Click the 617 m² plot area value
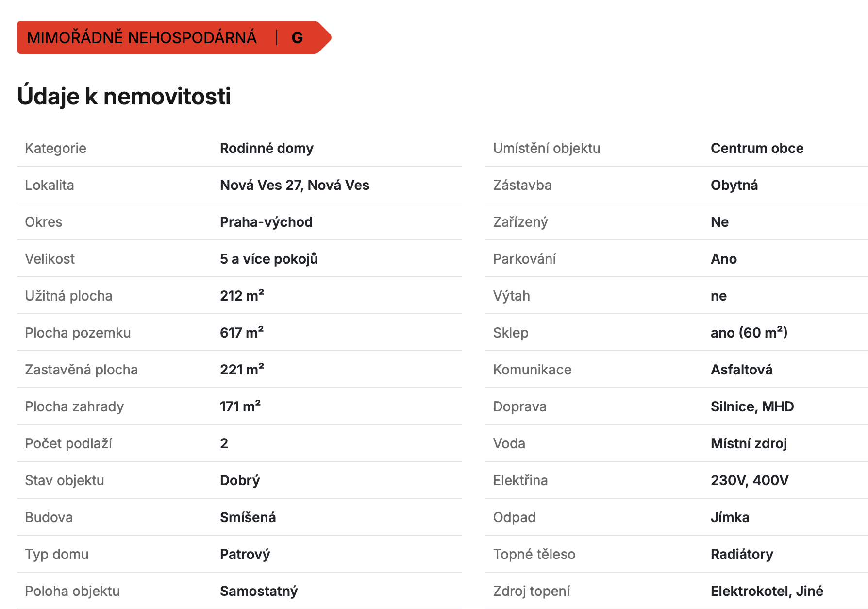 click(x=242, y=333)
